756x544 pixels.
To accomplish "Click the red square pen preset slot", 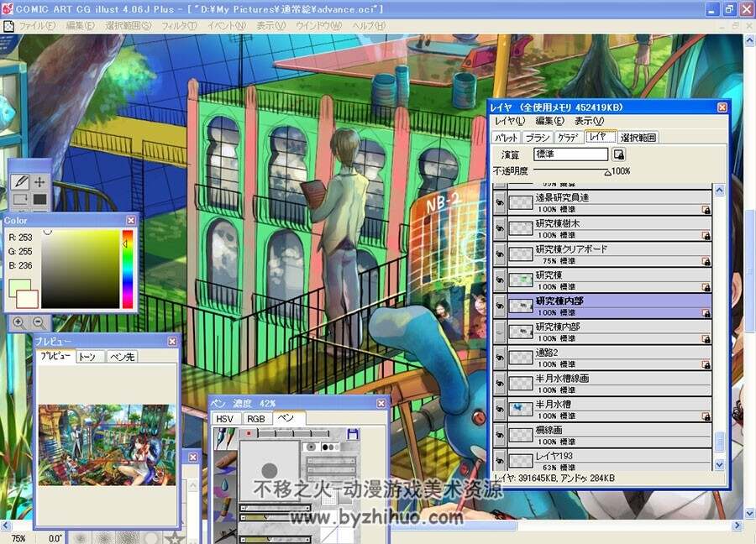I will tap(249, 434).
